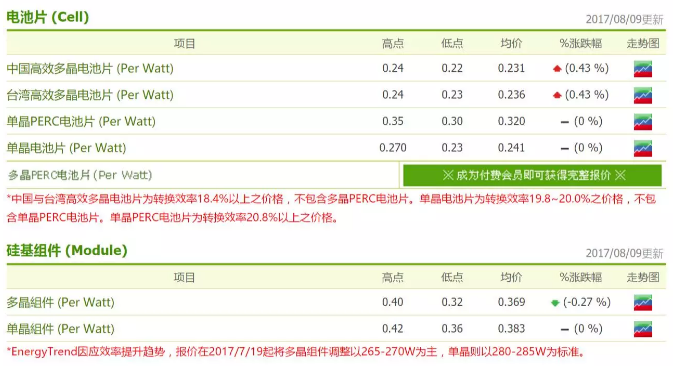Open trend chart icon for 单晶组件
The width and height of the screenshot is (674, 367).
tap(643, 329)
